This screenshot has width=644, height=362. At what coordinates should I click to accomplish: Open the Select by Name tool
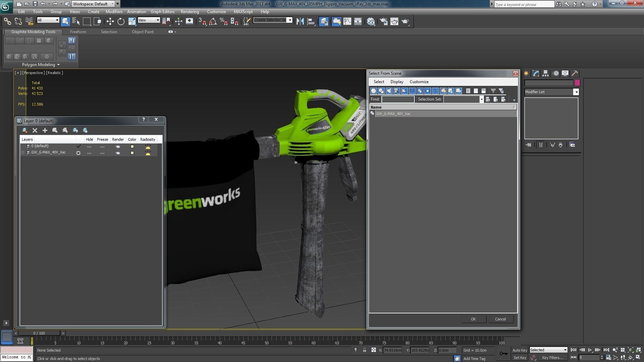(x=76, y=21)
